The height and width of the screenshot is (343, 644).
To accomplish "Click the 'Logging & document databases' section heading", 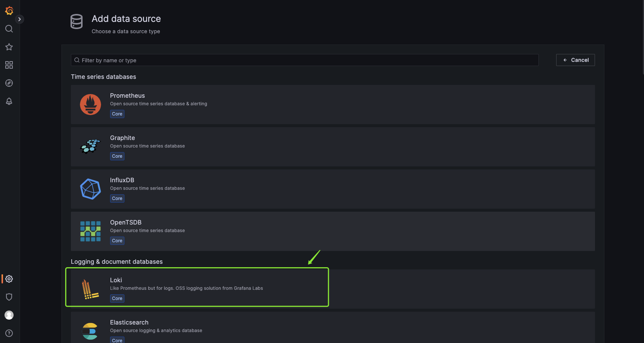I will click(x=117, y=261).
